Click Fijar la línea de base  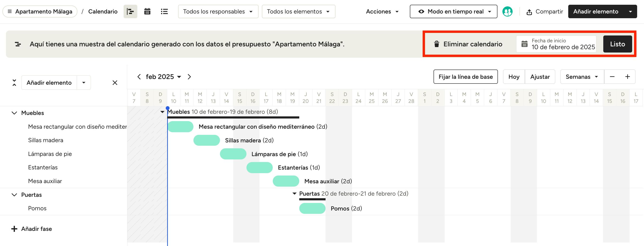pyautogui.click(x=465, y=77)
